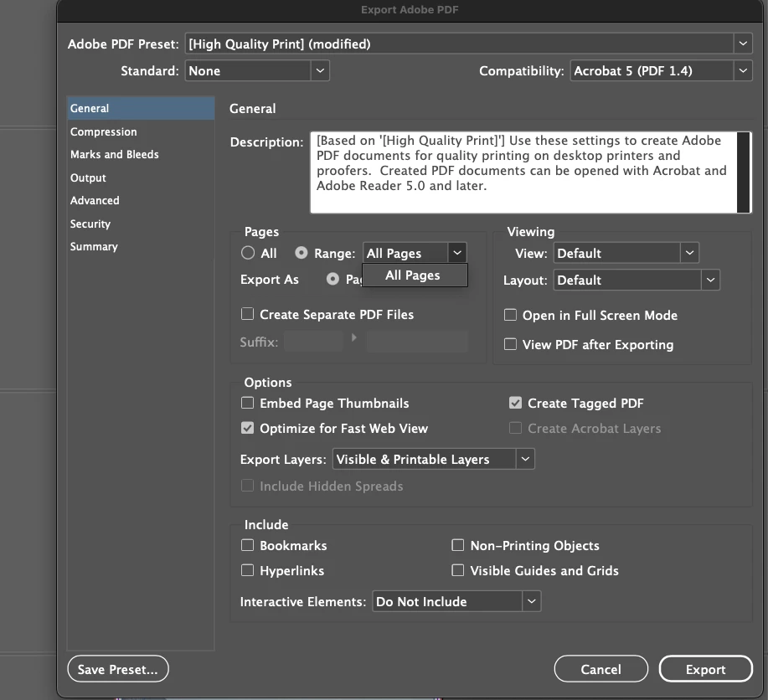This screenshot has width=768, height=700.
Task: Check the Hyperlinks include option
Action: 247,571
